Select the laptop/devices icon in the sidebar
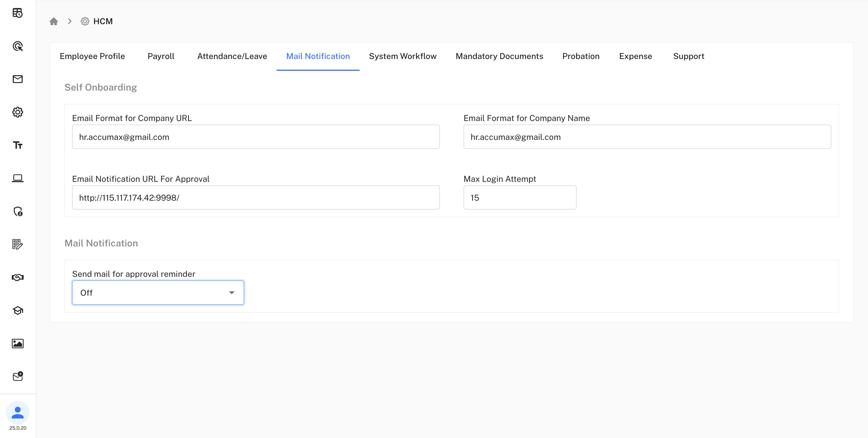Viewport: 868px width, 438px height. (17, 178)
